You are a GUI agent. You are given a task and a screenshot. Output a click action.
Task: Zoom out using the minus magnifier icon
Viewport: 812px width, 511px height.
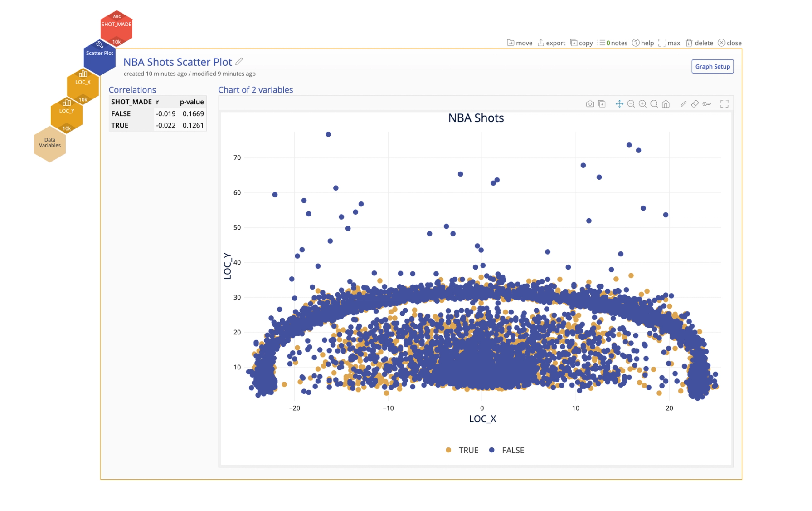coord(631,104)
